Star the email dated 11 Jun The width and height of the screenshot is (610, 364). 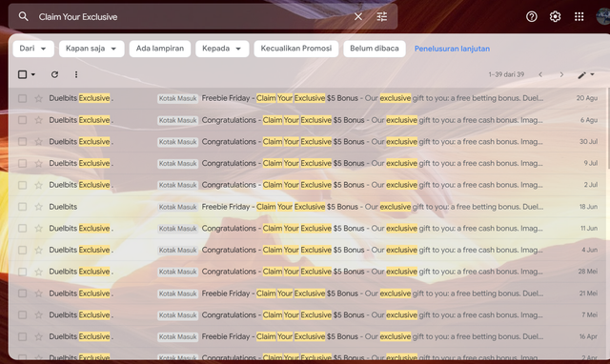click(38, 229)
